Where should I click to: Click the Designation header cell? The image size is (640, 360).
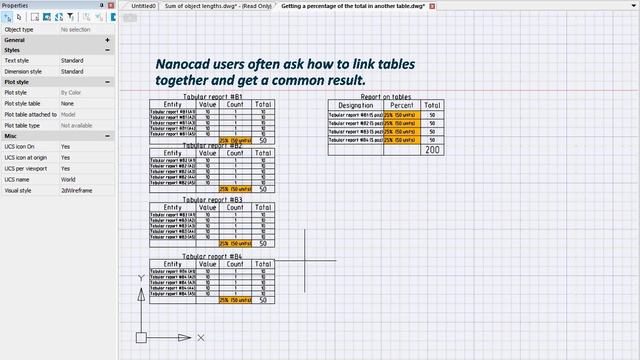(x=356, y=105)
